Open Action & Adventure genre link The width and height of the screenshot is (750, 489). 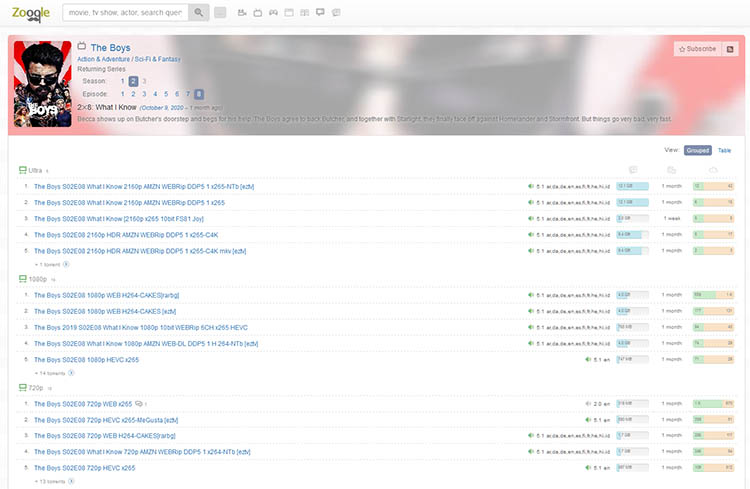click(x=103, y=59)
